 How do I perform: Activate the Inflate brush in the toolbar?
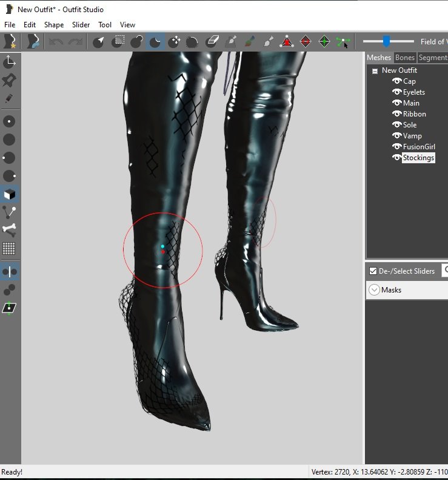136,42
